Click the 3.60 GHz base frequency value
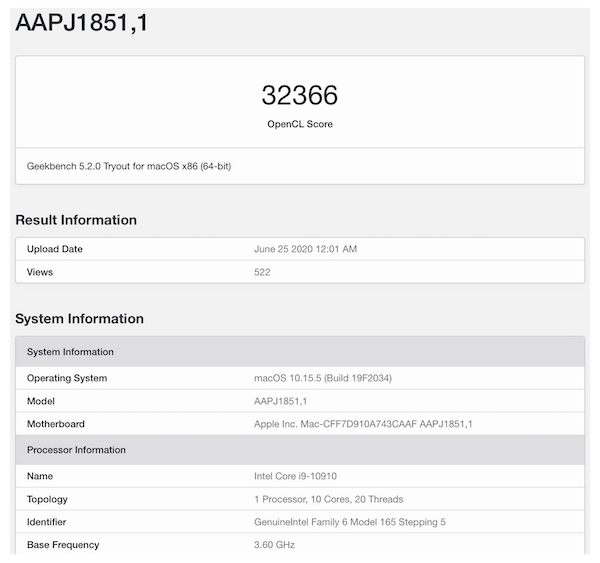Image resolution: width=600 pixels, height=563 pixels. (x=275, y=545)
